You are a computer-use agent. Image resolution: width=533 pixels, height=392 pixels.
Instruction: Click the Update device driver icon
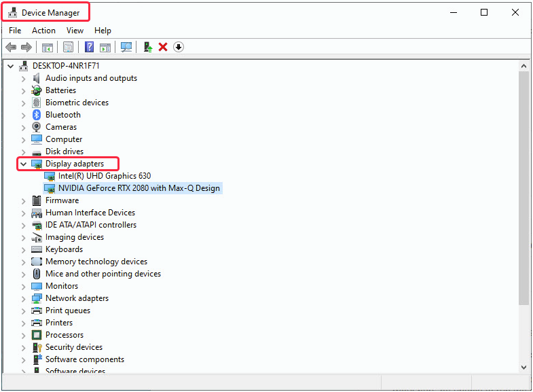[147, 47]
